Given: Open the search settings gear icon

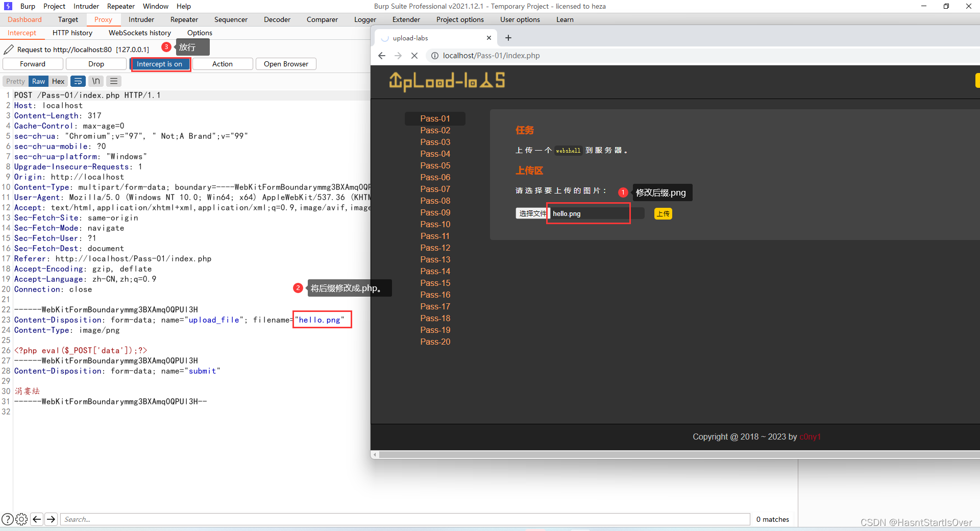Looking at the screenshot, I should (21, 519).
